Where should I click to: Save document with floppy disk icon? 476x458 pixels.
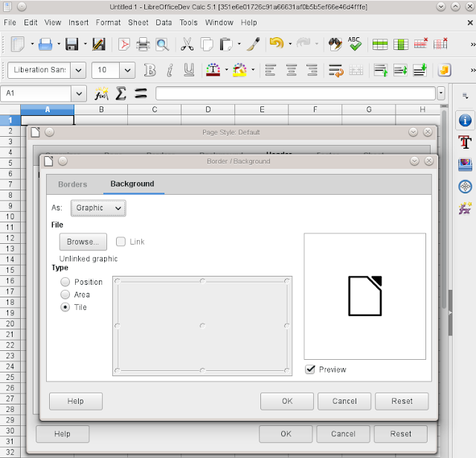coord(72,45)
